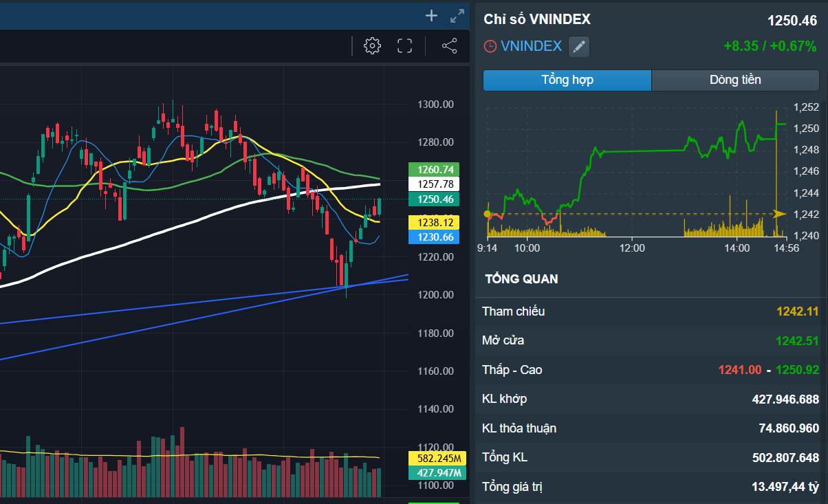Click the Tổng KL value 502.807.648

[x=786, y=457]
